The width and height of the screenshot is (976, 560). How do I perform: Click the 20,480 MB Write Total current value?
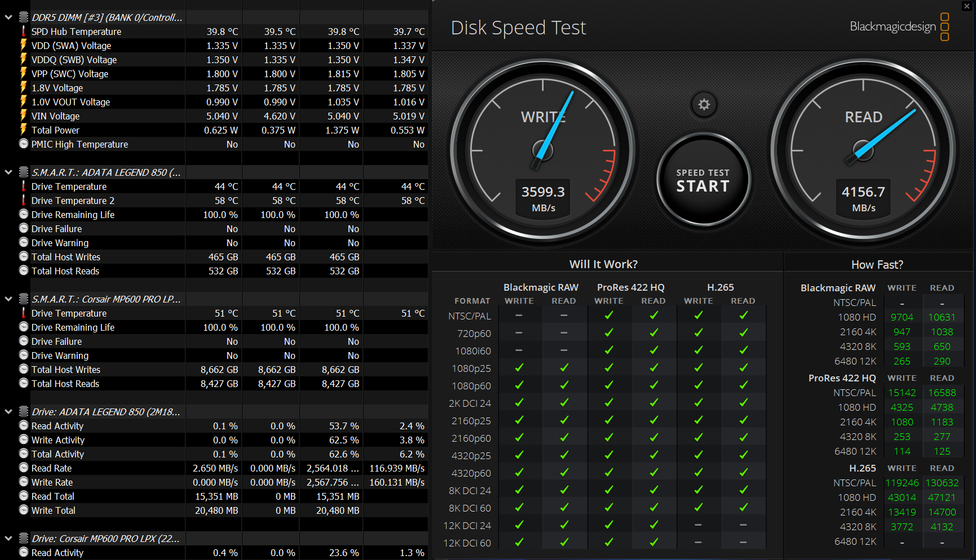(x=217, y=510)
